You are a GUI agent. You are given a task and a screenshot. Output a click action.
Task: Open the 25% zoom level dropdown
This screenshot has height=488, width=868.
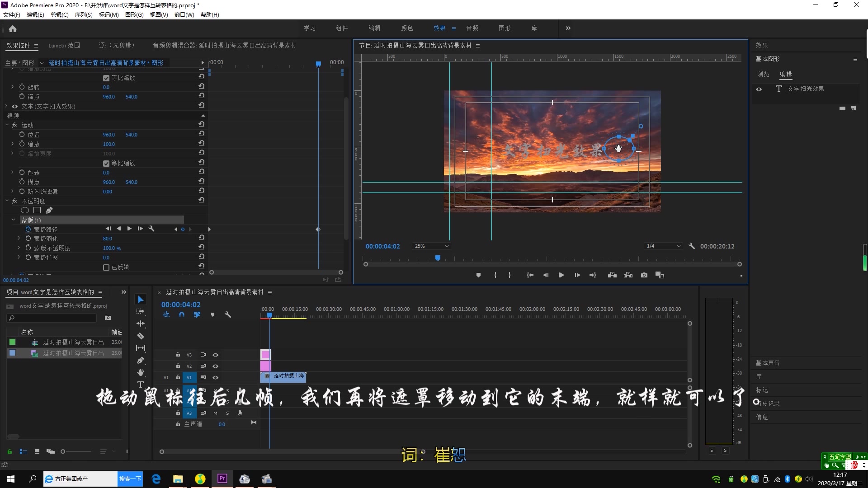[431, 246]
